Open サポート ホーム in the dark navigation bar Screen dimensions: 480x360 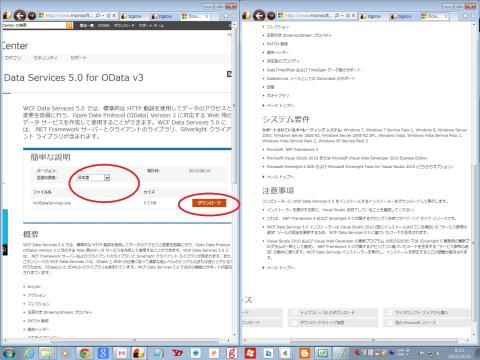coord(151,25)
